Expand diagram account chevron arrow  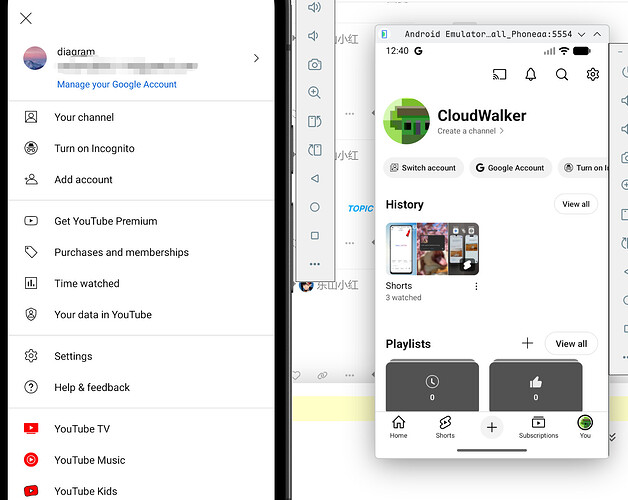coord(256,58)
